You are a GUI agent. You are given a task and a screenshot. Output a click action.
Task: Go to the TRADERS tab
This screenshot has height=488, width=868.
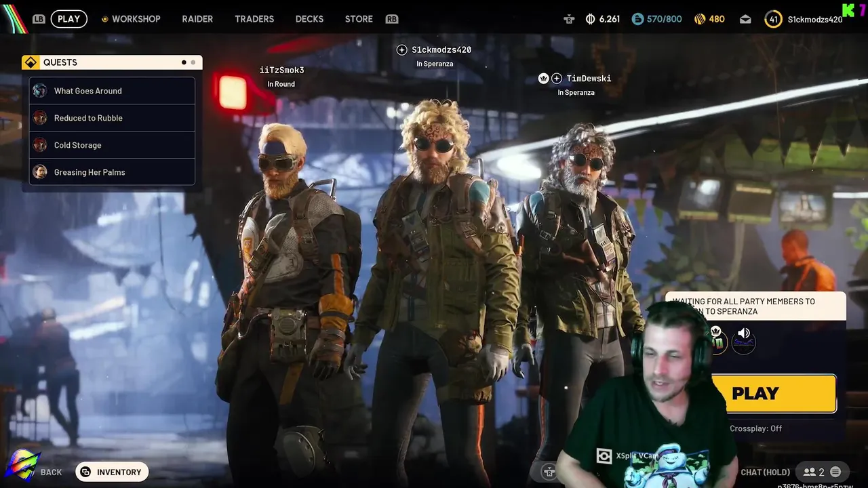point(254,19)
